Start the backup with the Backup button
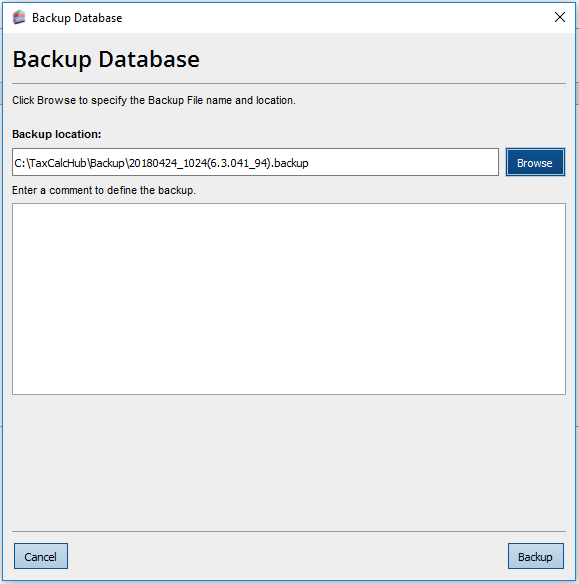Viewport: 579px width, 584px height. (535, 556)
